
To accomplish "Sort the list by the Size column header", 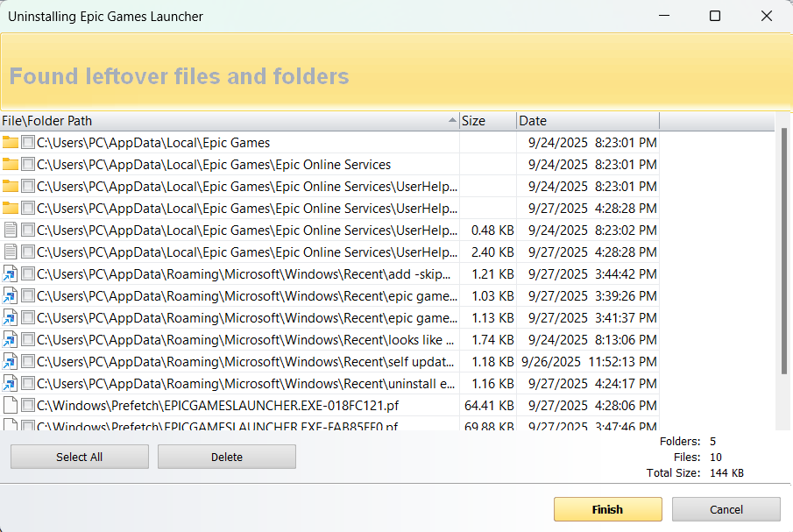I will tap(486, 121).
